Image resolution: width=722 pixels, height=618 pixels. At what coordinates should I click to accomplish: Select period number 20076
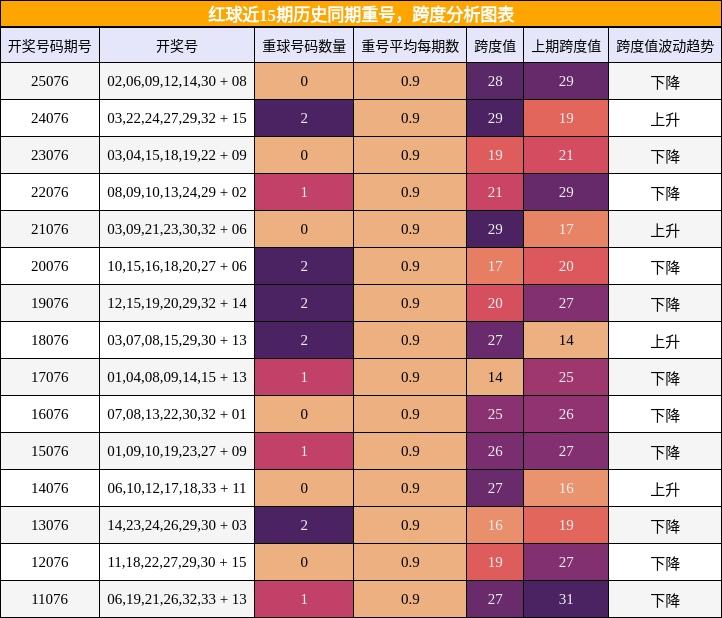[x=50, y=266]
